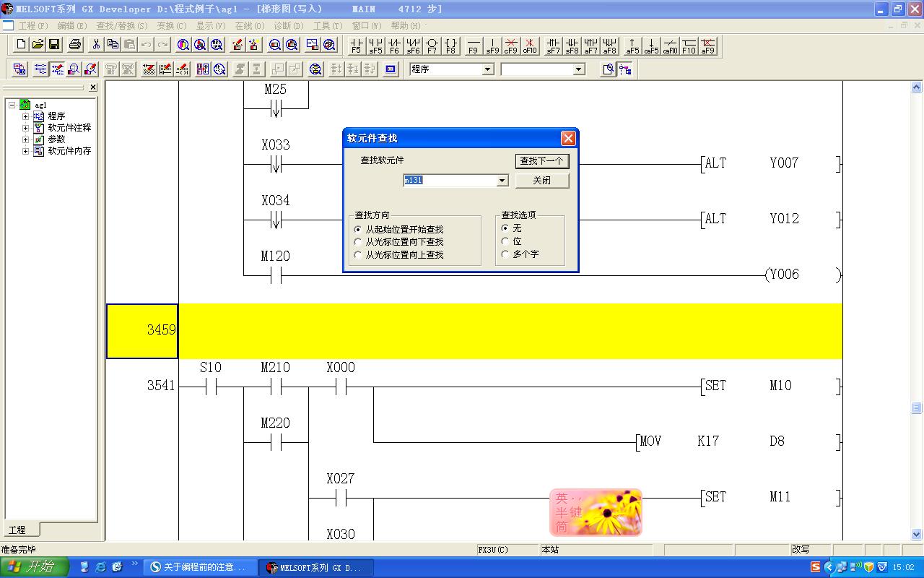924x578 pixels.
Task: Click the Save project icon
Action: [x=54, y=45]
